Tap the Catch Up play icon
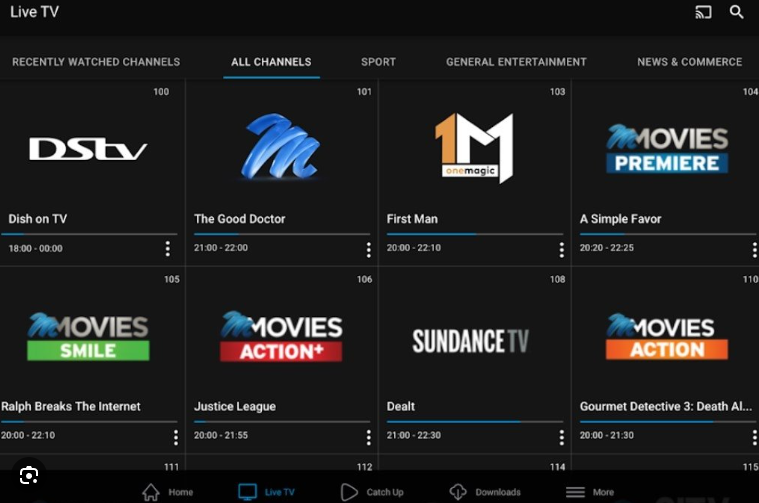 349,492
